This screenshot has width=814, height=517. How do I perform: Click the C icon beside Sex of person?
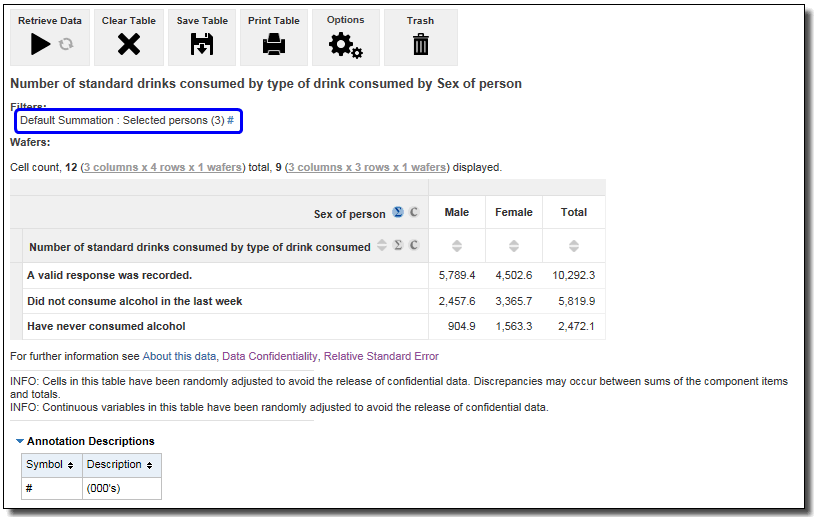(x=414, y=213)
